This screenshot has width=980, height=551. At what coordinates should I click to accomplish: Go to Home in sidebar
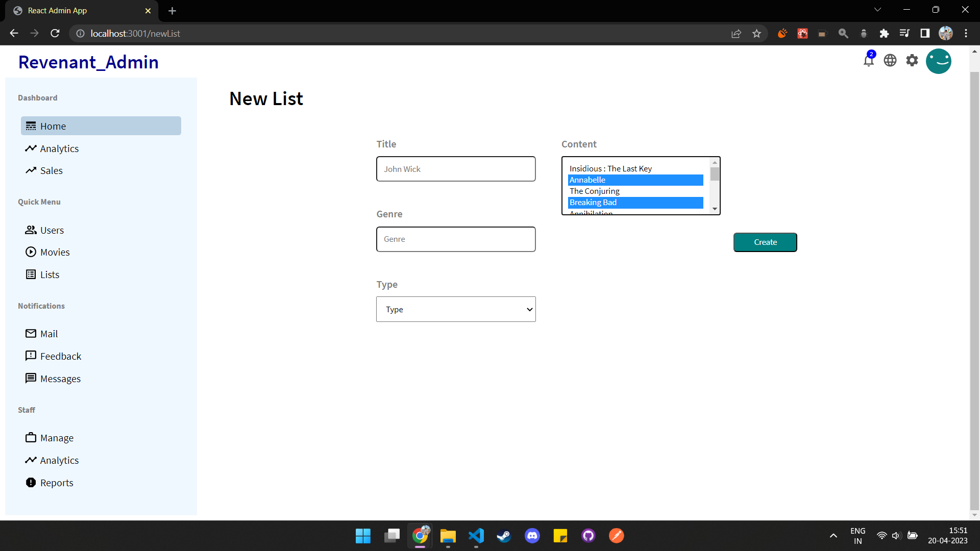pos(101,126)
